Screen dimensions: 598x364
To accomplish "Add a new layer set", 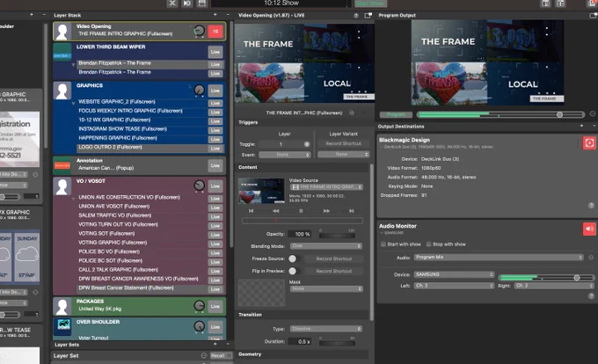I will pyautogui.click(x=215, y=344).
